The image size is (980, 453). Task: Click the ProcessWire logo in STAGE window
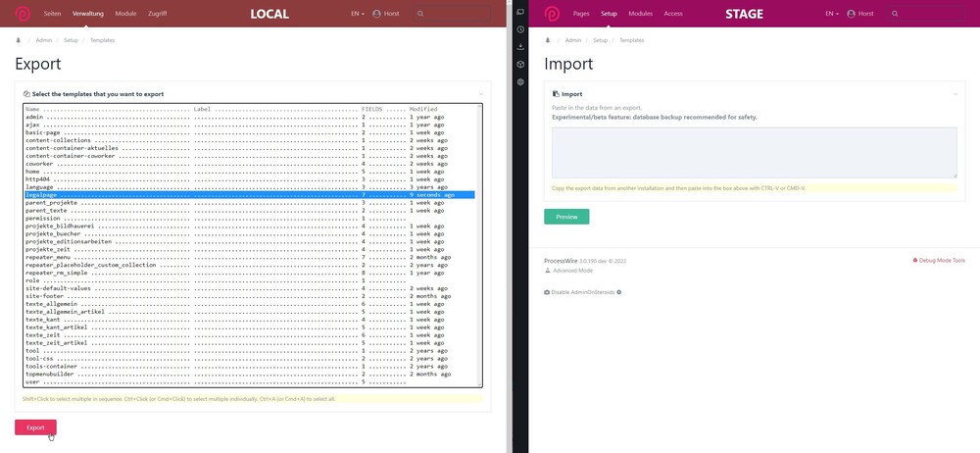[x=552, y=14]
